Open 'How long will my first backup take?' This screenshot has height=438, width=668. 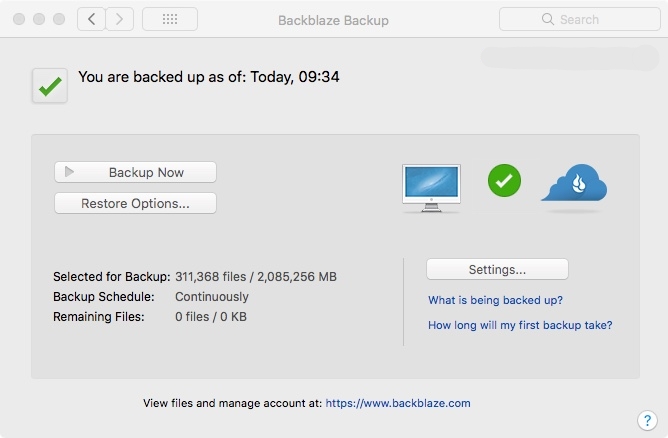[x=520, y=325]
